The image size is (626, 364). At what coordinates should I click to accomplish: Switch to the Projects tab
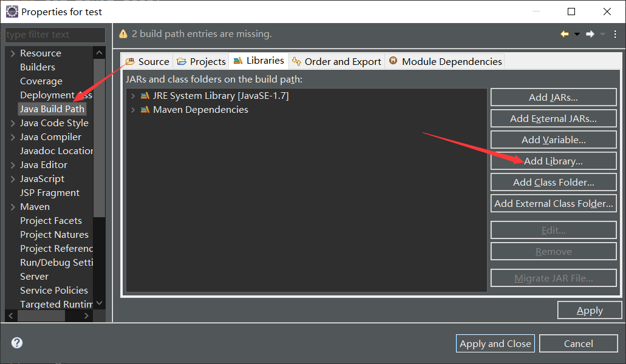(x=201, y=61)
